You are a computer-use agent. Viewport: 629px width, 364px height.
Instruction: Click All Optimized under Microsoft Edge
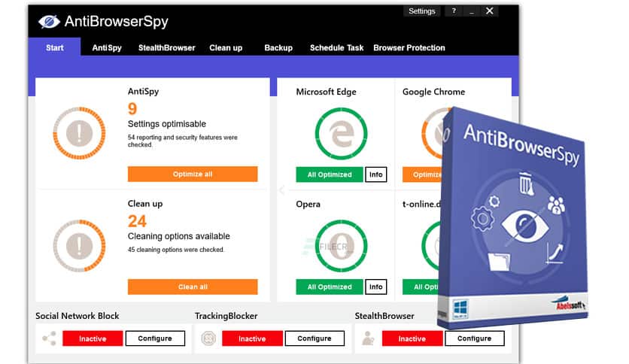point(330,174)
